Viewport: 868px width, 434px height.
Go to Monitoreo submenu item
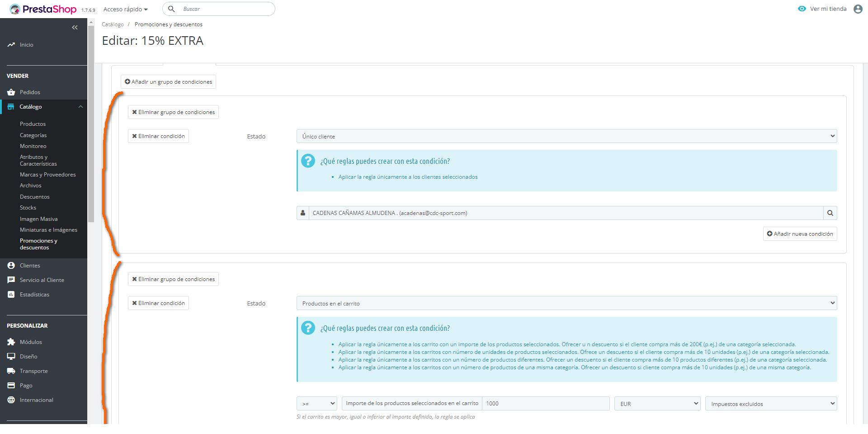point(33,146)
